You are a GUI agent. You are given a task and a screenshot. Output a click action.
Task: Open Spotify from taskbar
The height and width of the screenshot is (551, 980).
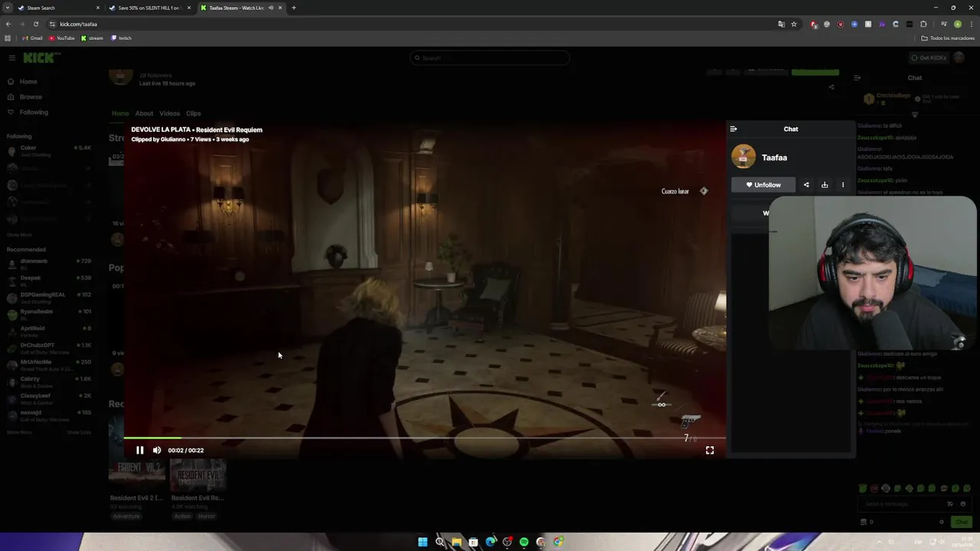(x=524, y=542)
